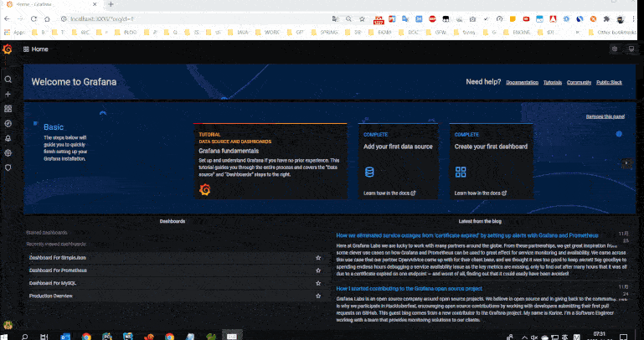
Task: Open the Production Overview dashboard
Action: tap(51, 296)
